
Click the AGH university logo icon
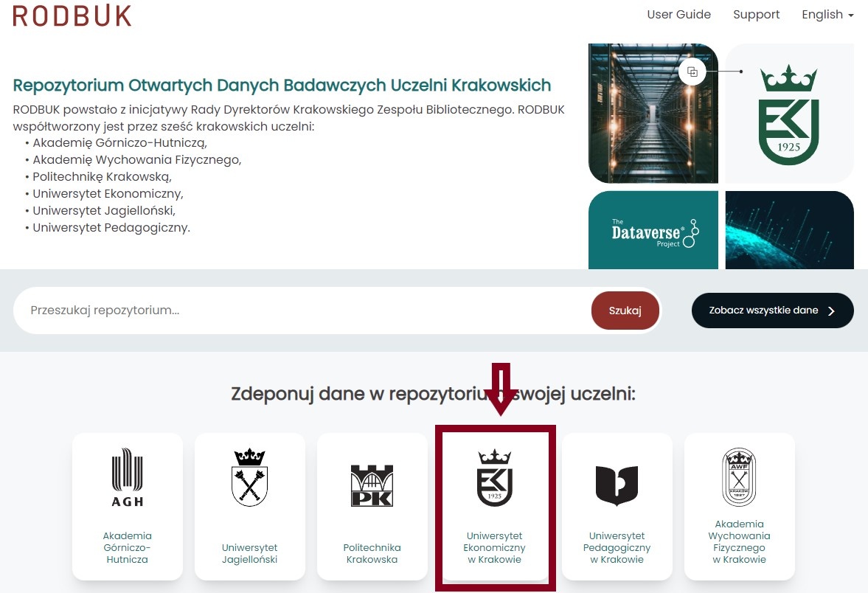coord(128,477)
